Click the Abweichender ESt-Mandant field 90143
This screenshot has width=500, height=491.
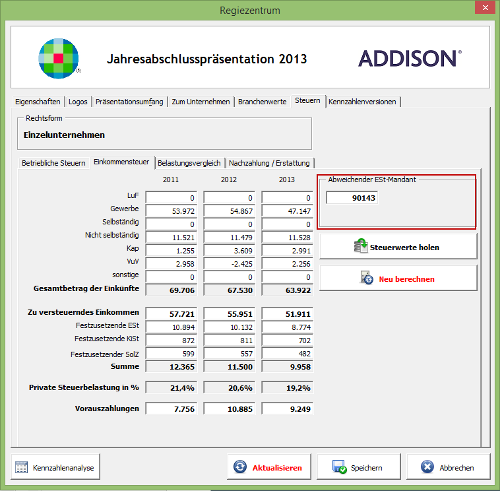(352, 198)
